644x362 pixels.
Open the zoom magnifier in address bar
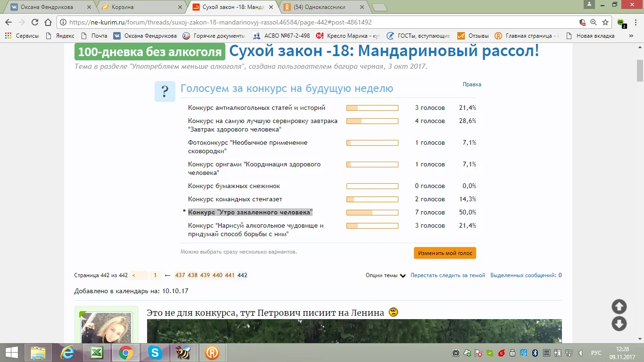point(594,22)
